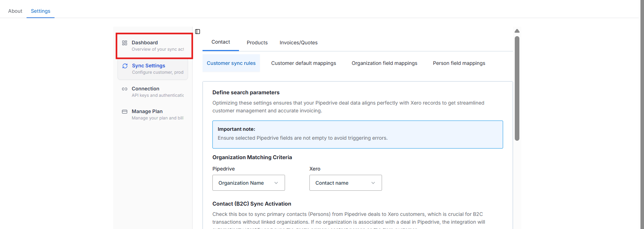Click the settings panel scrollbar thumb
Screen dimensions: 644x229
(517, 89)
